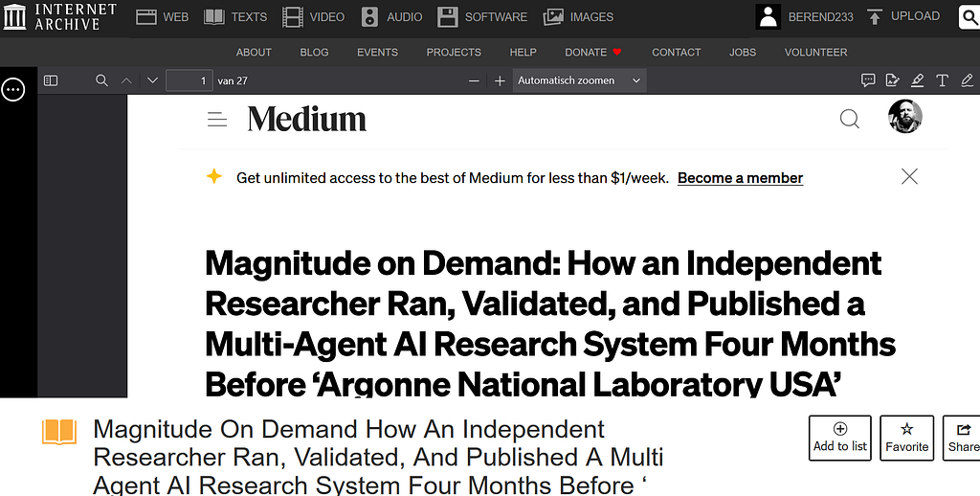Select the text annotation tool

click(x=942, y=80)
